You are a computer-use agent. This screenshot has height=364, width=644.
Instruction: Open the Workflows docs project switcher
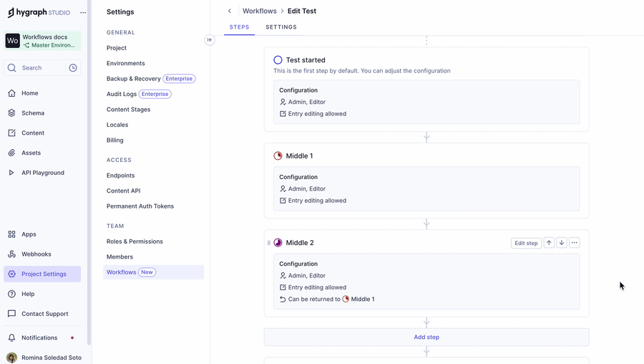point(42,41)
